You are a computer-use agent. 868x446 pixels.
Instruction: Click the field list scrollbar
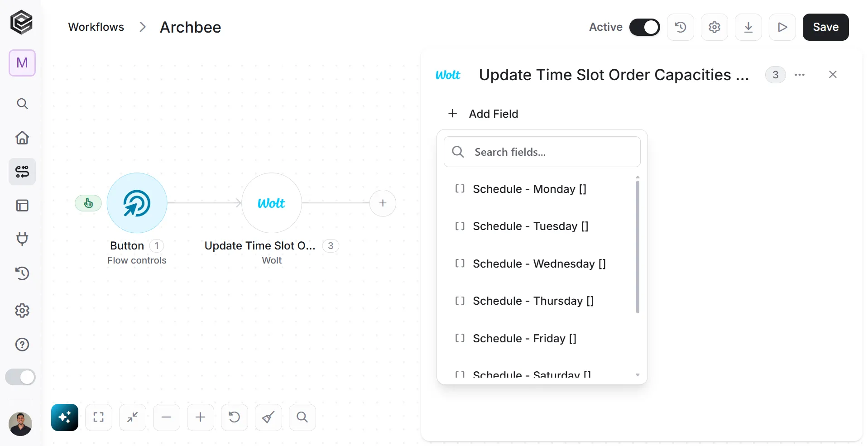point(638,247)
